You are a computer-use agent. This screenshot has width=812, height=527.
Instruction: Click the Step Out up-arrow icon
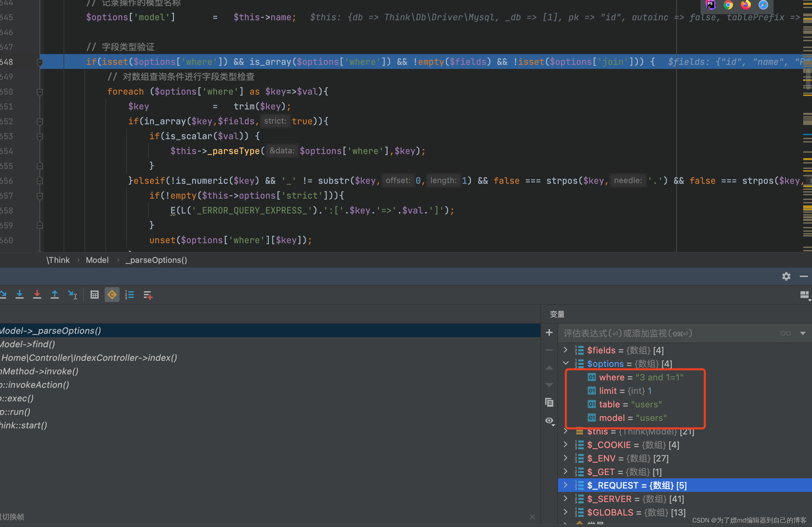pos(55,295)
